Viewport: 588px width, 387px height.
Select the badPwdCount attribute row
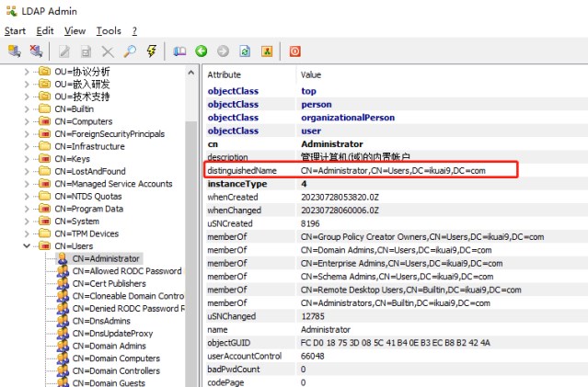397,370
